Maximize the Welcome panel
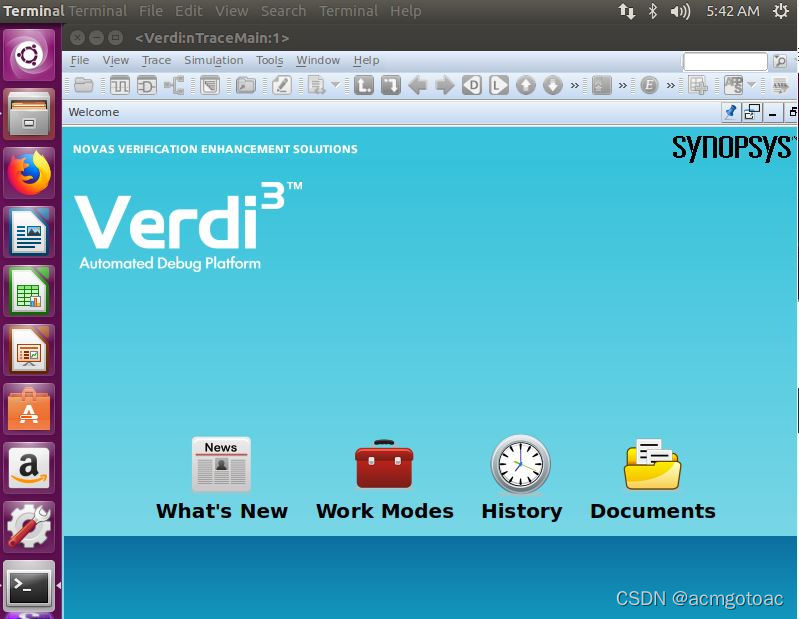This screenshot has width=799, height=619. pos(792,112)
